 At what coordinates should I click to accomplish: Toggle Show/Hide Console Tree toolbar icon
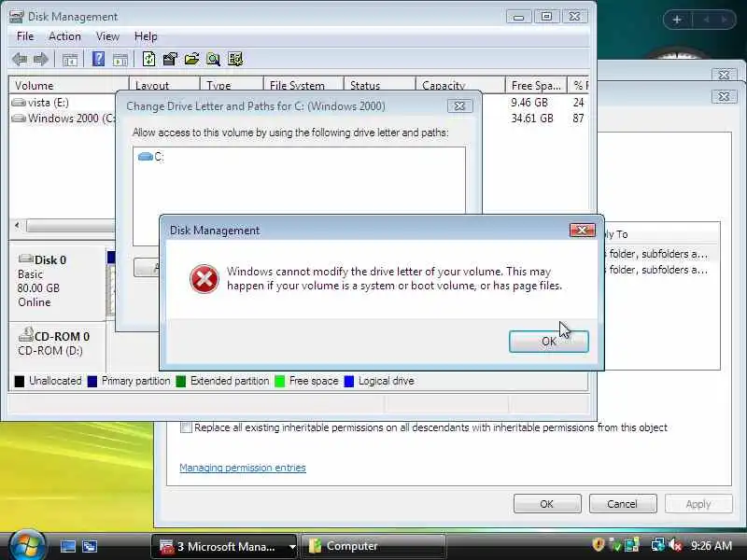pos(69,60)
